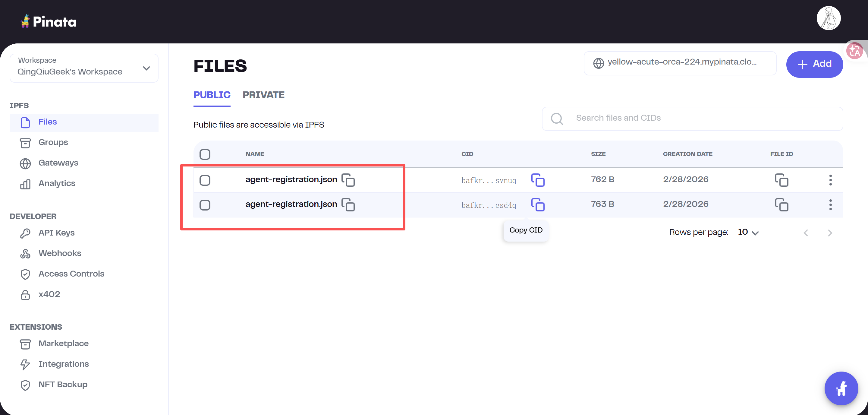Open three-dot menu for first file
Screen dimensions: 868x415
pos(830,180)
